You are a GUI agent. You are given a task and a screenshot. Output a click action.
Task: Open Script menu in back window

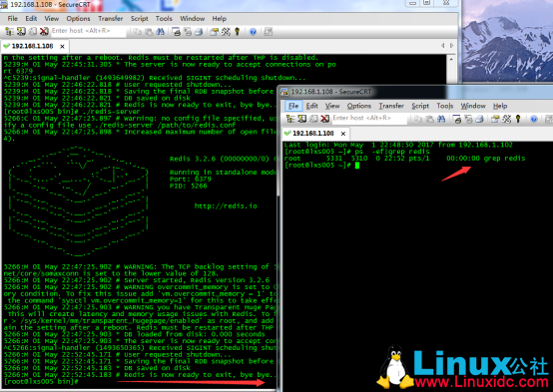pyautogui.click(x=140, y=19)
